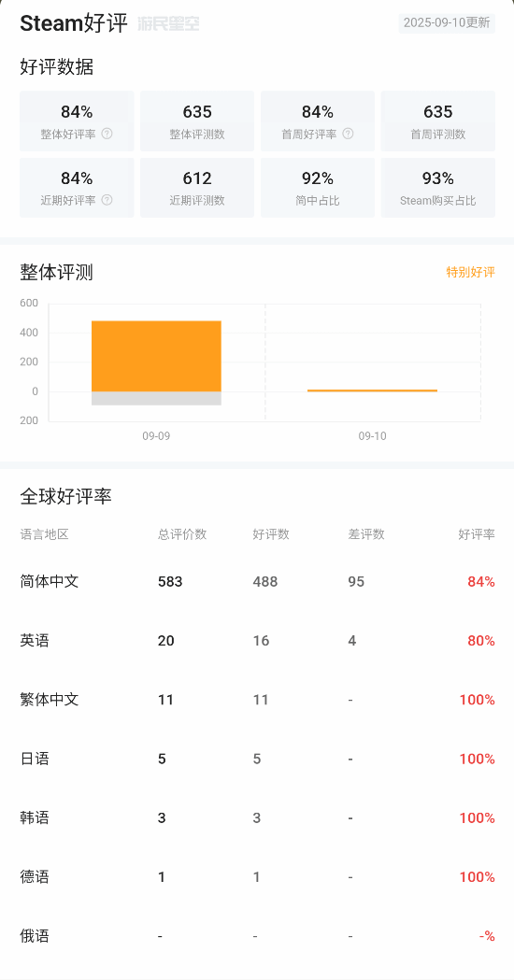This screenshot has width=514, height=980.
Task: Click the 400 y-axis label
Action: (29, 333)
